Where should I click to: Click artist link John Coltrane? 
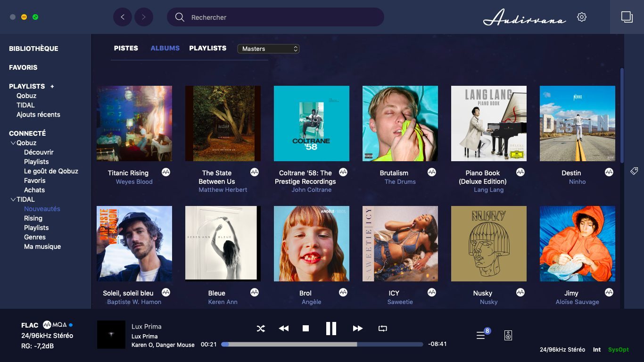tap(312, 189)
